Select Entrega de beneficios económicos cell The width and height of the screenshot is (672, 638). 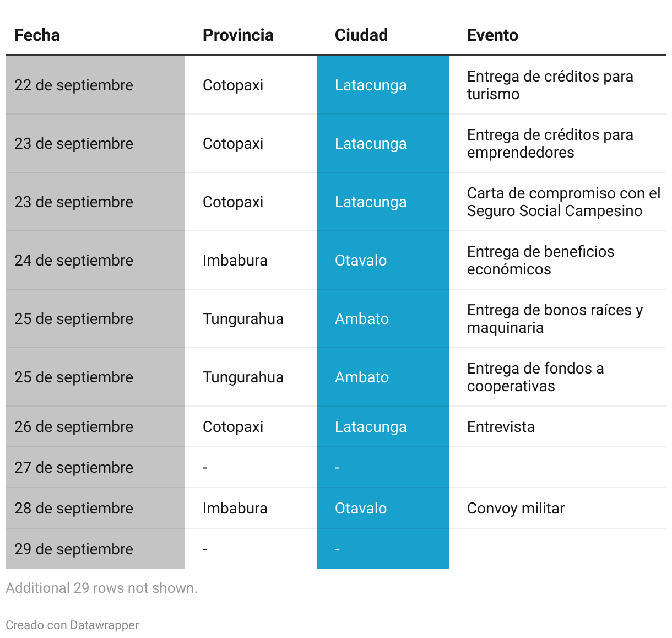coord(558,261)
